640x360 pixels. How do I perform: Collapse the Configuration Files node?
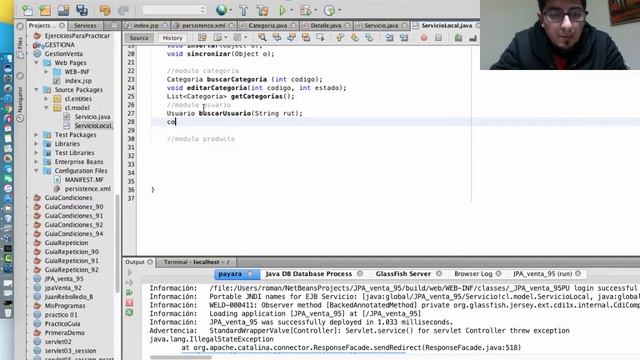36,171
